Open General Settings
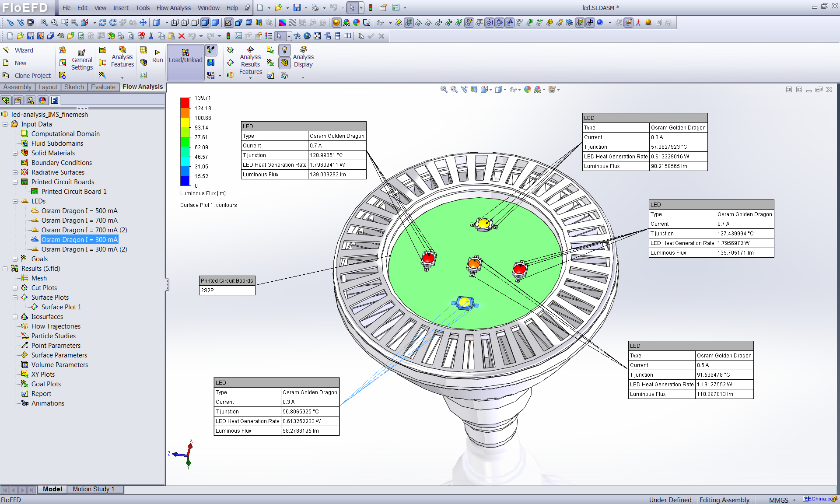 82,59
